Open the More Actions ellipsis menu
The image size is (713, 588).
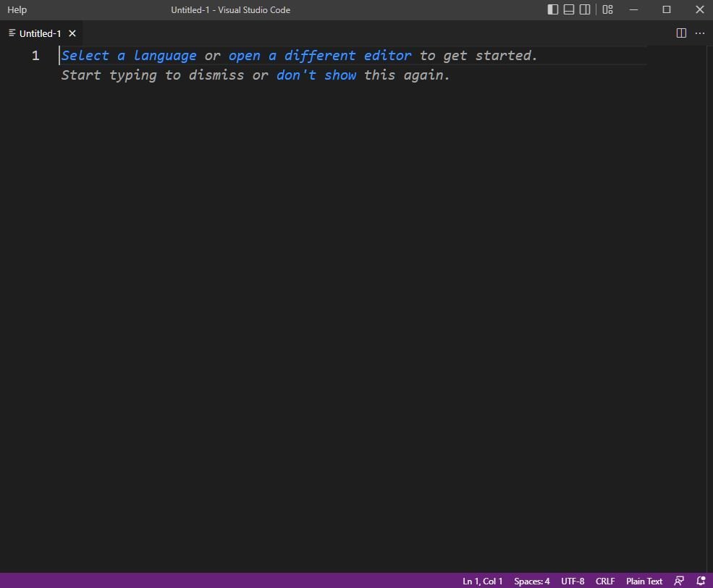click(x=699, y=33)
